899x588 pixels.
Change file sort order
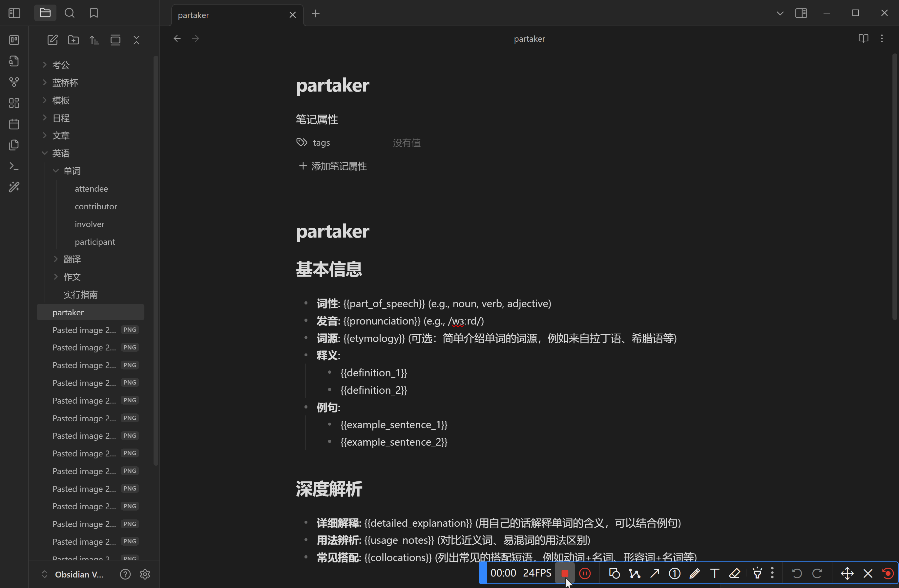(94, 40)
